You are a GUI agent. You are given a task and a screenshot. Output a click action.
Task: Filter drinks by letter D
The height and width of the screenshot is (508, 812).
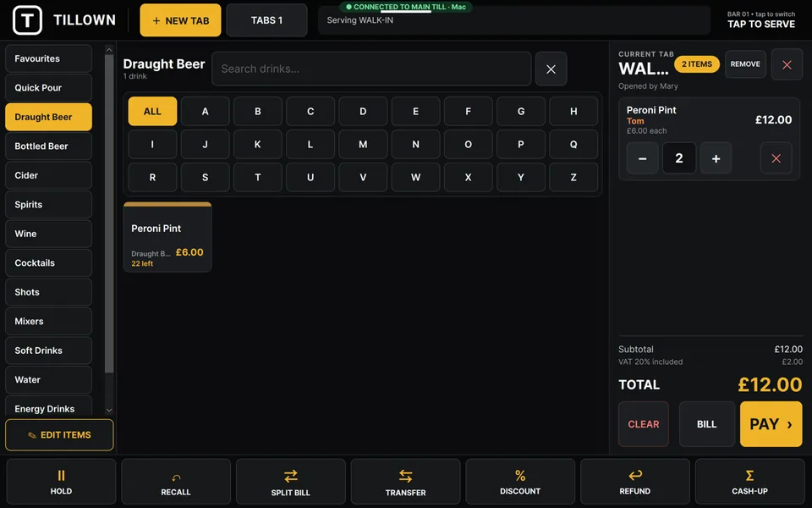pyautogui.click(x=363, y=112)
